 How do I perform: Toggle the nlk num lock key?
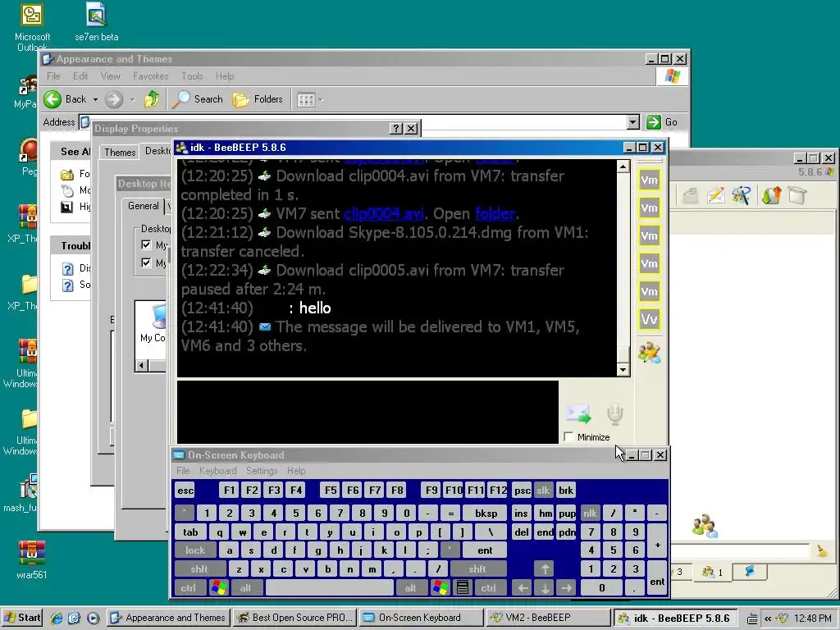click(x=591, y=514)
